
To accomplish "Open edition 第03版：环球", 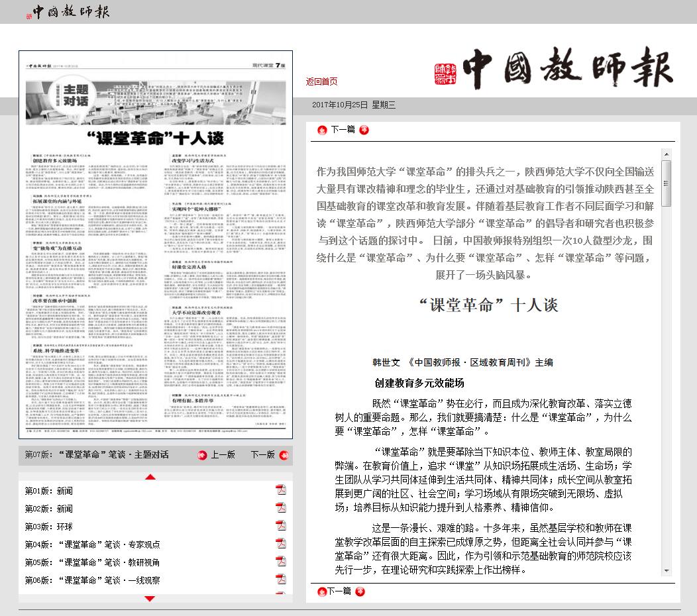I will [x=49, y=527].
